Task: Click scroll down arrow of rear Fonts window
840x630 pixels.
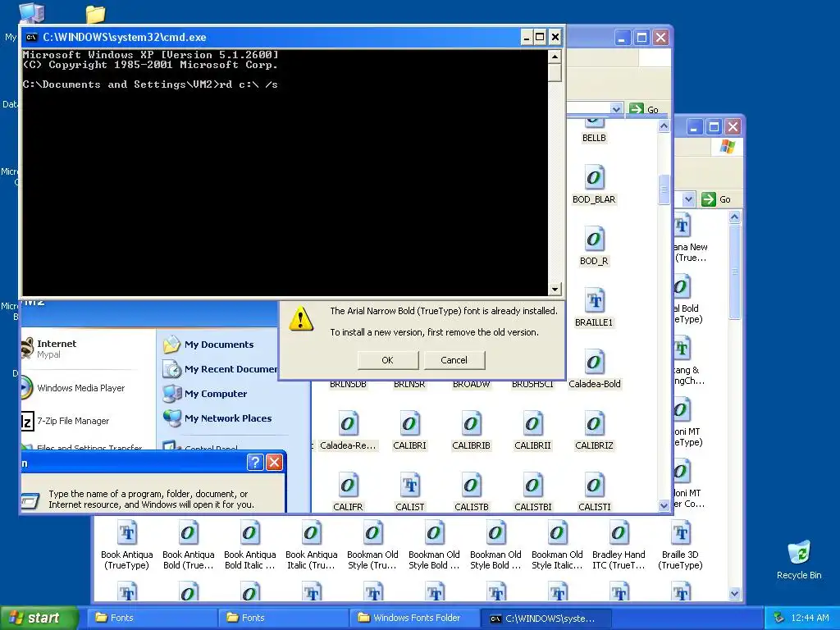Action: (x=734, y=594)
